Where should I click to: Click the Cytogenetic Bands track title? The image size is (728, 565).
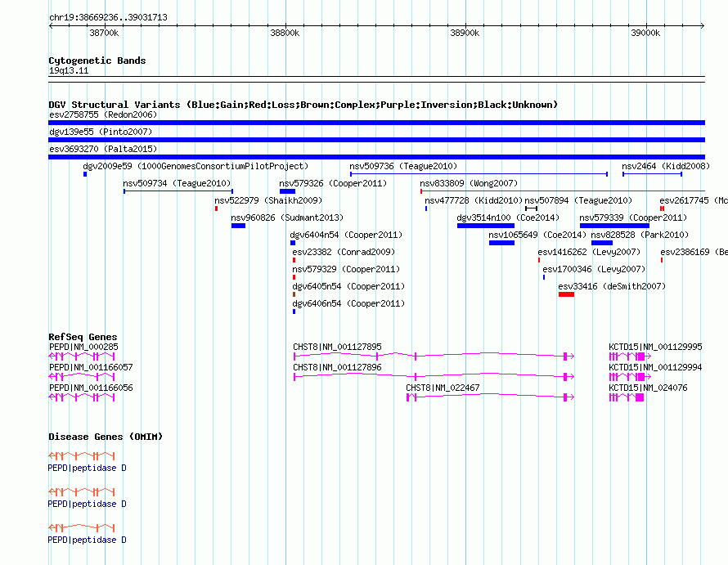pos(97,61)
